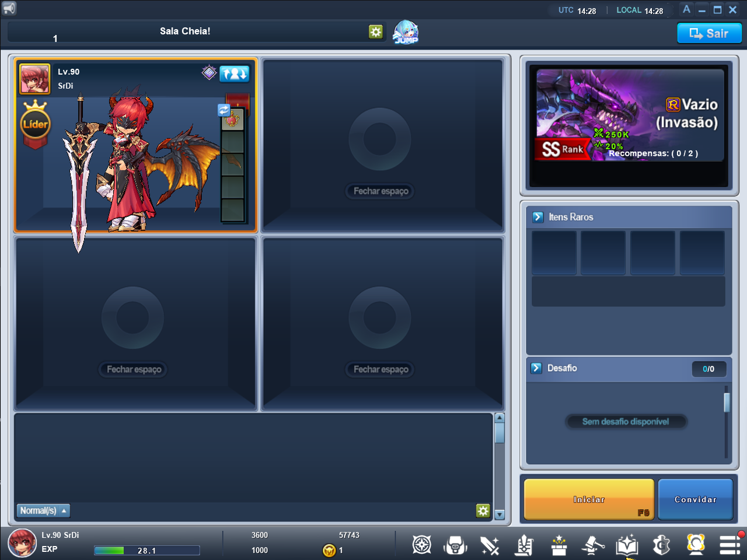Click the Vazio (Invasão) dungeon banner

coord(629,115)
